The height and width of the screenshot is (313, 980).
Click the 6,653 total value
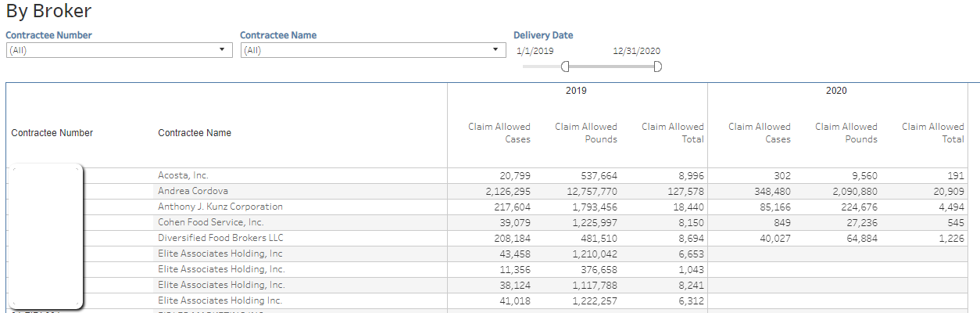click(x=691, y=254)
